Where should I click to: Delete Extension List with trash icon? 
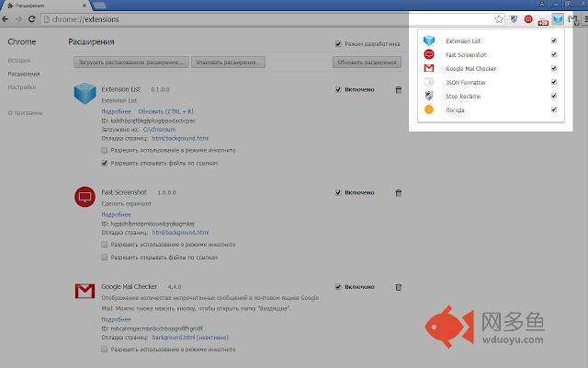(x=399, y=90)
